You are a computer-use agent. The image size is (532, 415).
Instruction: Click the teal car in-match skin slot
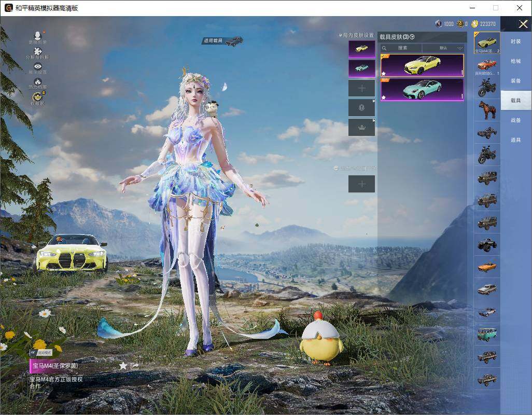click(362, 68)
